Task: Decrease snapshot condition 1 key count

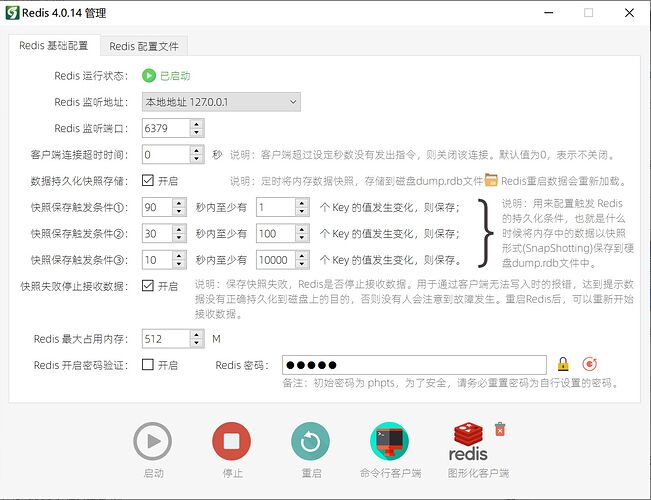Action: point(302,211)
